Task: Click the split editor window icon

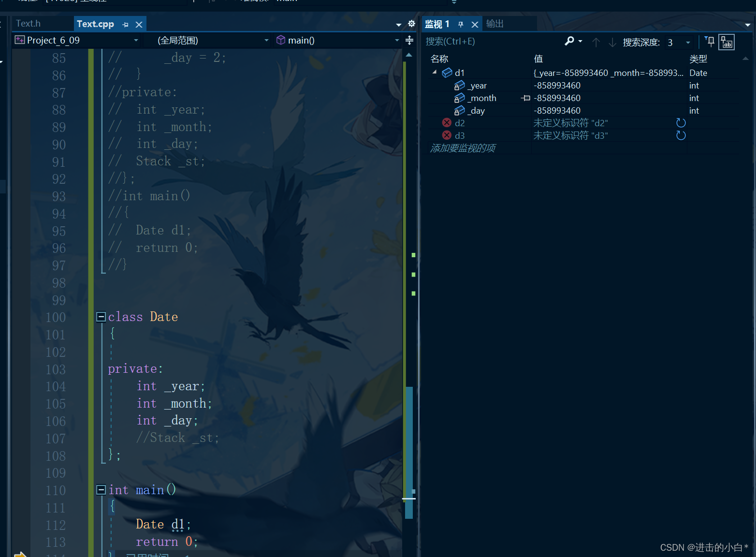Action: click(409, 41)
